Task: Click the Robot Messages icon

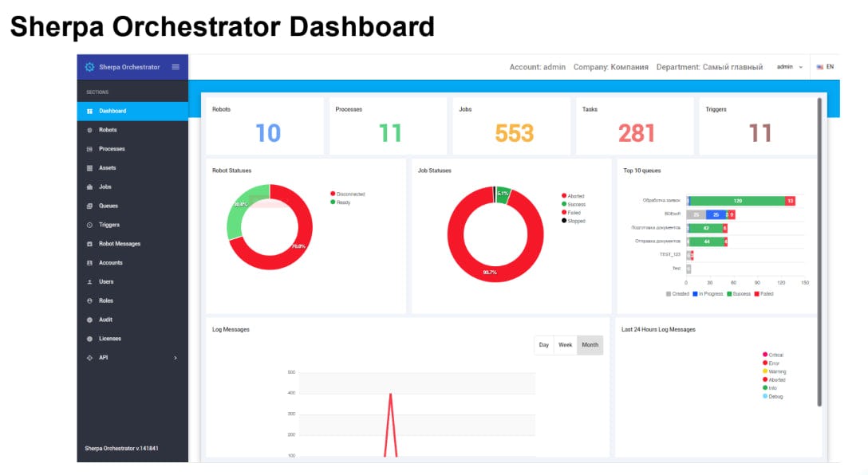Action: coord(90,243)
